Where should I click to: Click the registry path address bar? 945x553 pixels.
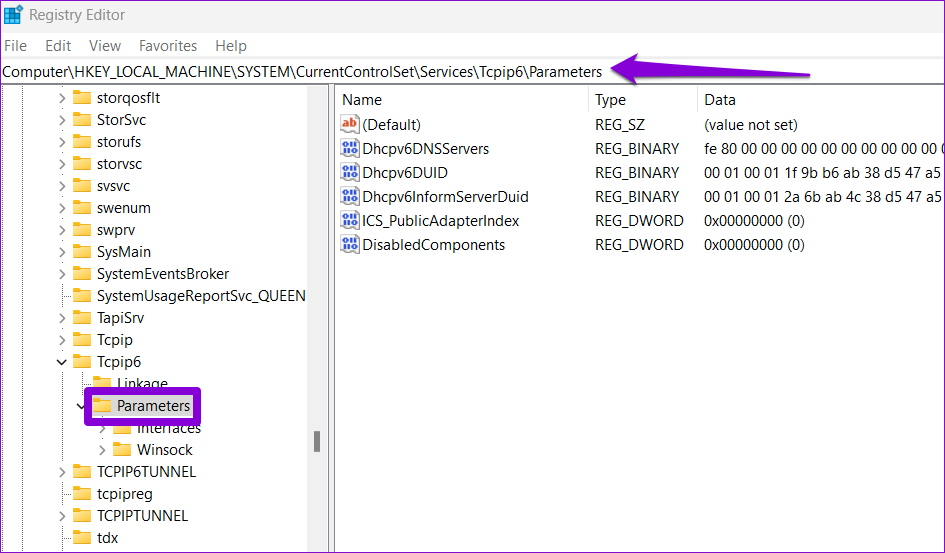click(302, 72)
